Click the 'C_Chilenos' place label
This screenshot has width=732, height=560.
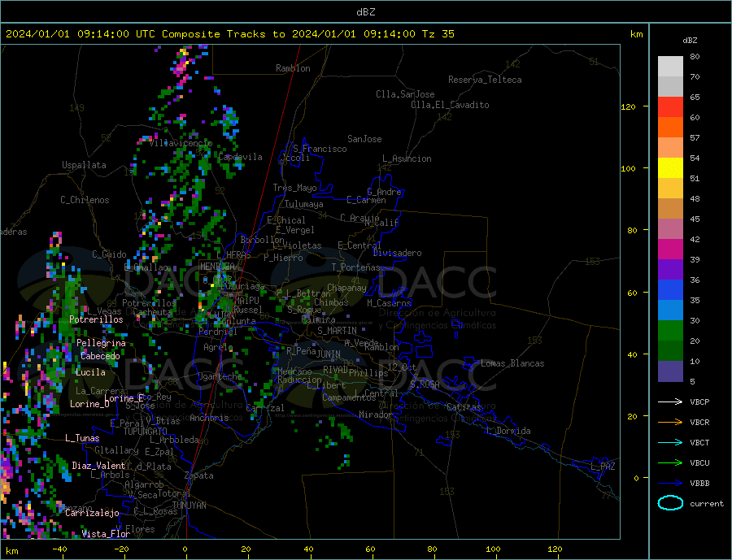(85, 200)
